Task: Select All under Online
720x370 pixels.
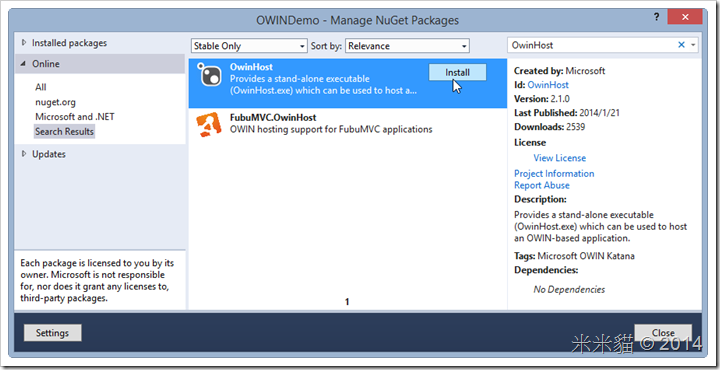Action: pyautogui.click(x=41, y=87)
